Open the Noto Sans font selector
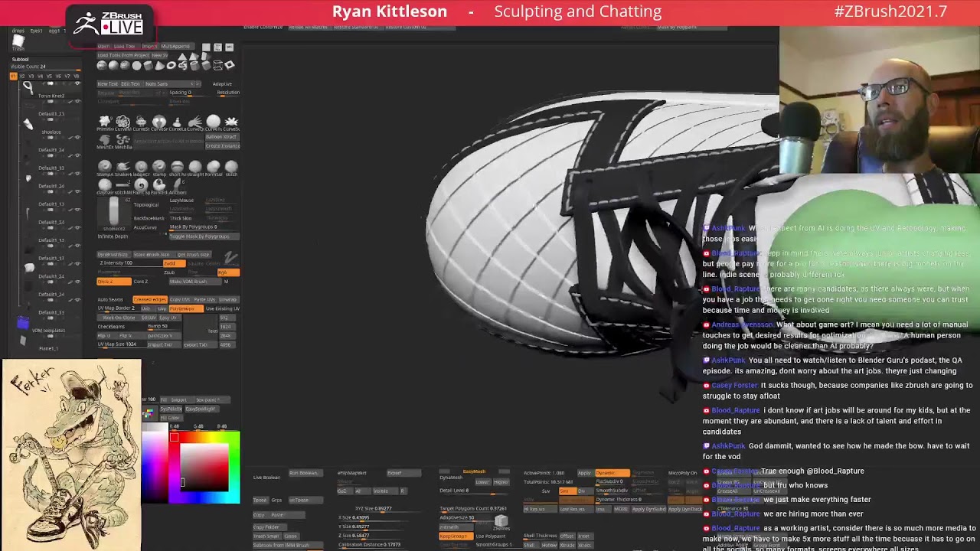980x551 pixels. [x=156, y=83]
